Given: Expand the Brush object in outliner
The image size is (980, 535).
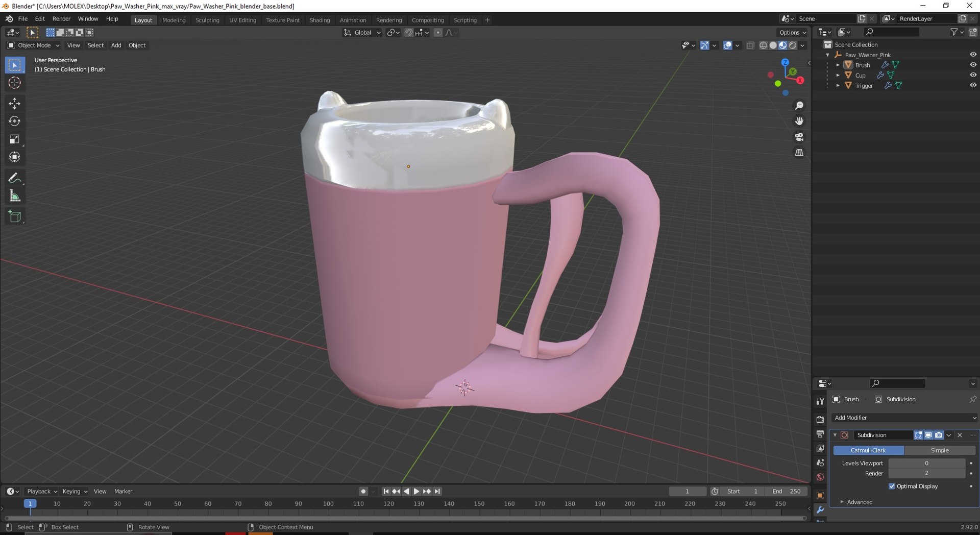Looking at the screenshot, I should (838, 65).
